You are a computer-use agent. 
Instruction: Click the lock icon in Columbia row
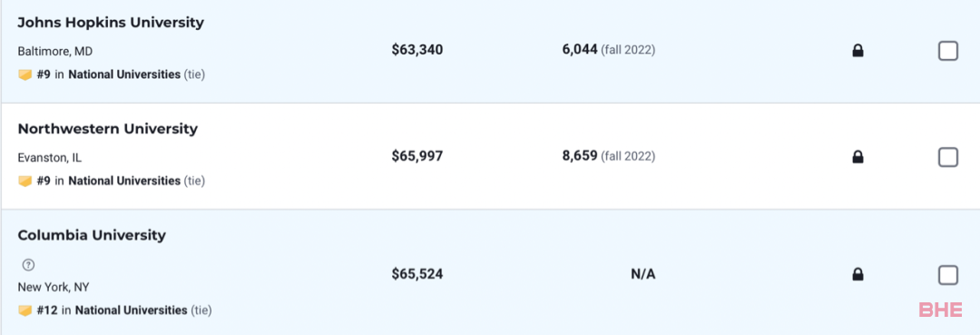(857, 274)
